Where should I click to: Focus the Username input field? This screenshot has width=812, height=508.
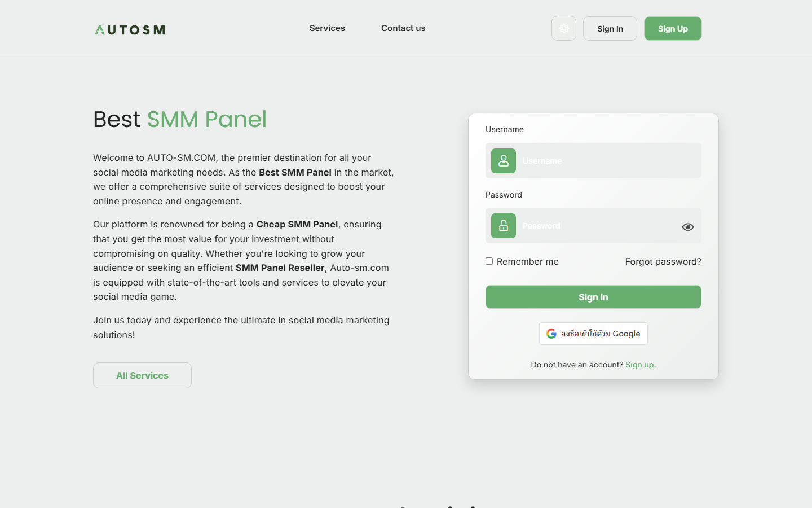coord(606,161)
